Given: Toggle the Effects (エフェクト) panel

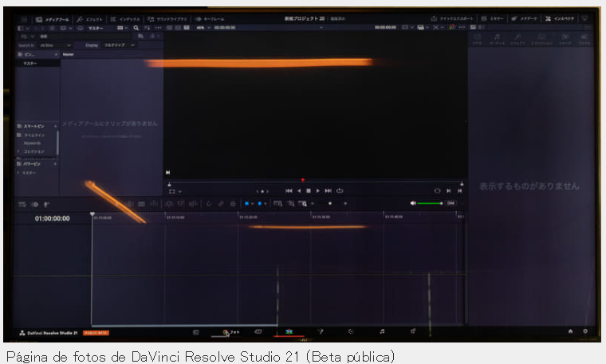Looking at the screenshot, I should point(89,19).
